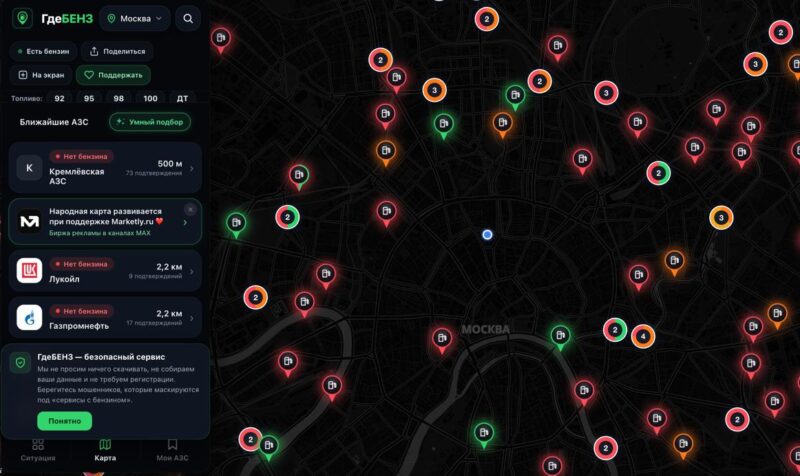This screenshot has height=476, width=800.
Task: Click the МОСКВА map label
Action: 485,330
